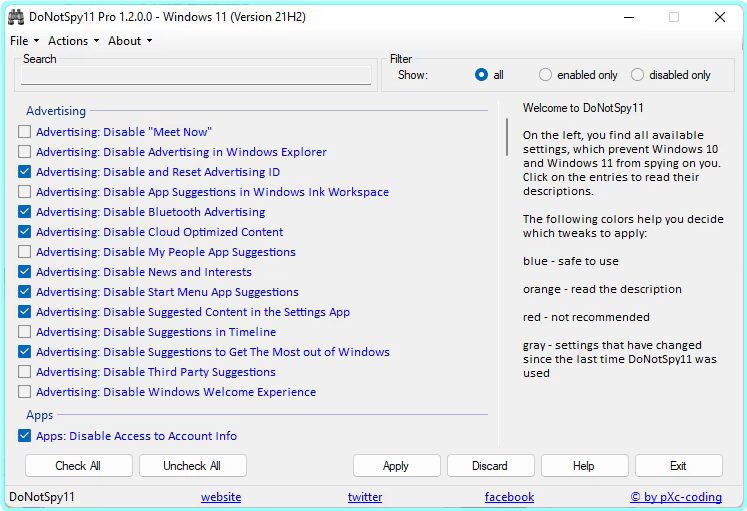Check Disable Third Party Suggestions
Viewport: 747px width, 511px height.
pyautogui.click(x=24, y=371)
